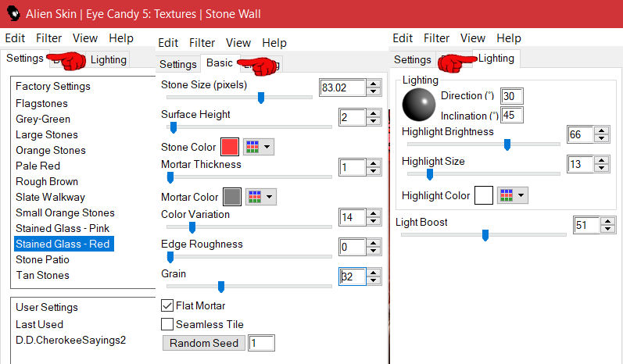
Task: Increase Light Boost with up arrow
Action: pyautogui.click(x=608, y=222)
